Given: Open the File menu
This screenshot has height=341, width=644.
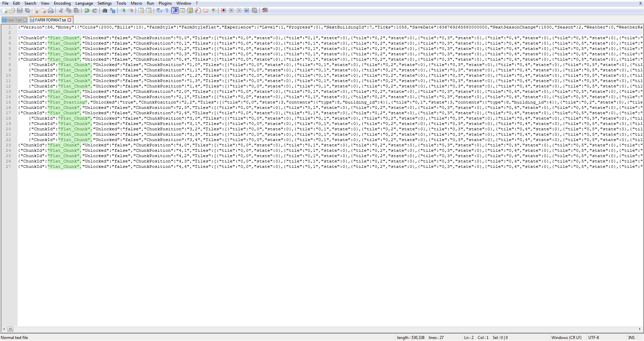Looking at the screenshot, I should 5,3.
